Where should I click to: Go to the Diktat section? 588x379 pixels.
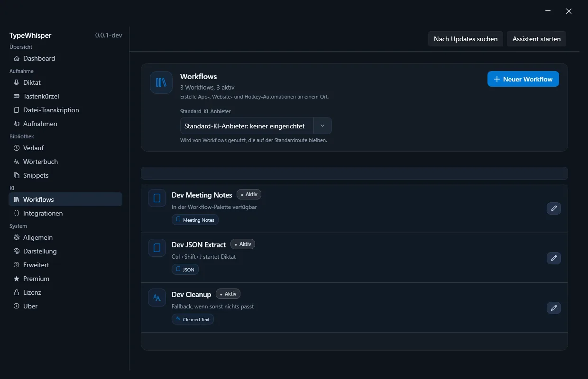coord(65,82)
